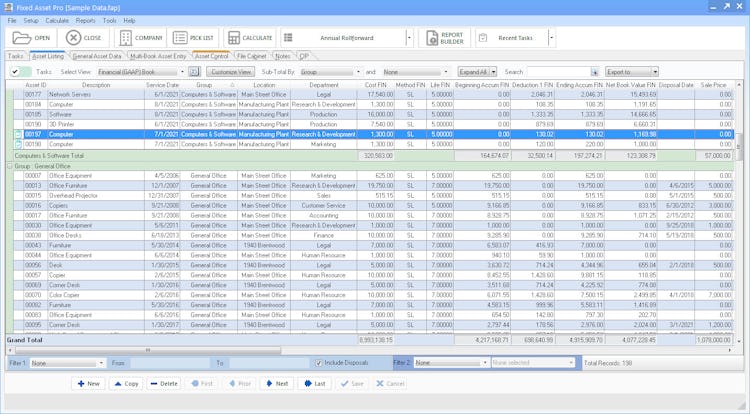The image size is (750, 414).
Task: Select the 00070 Color Copier row
Action: pyautogui.click(x=374, y=295)
